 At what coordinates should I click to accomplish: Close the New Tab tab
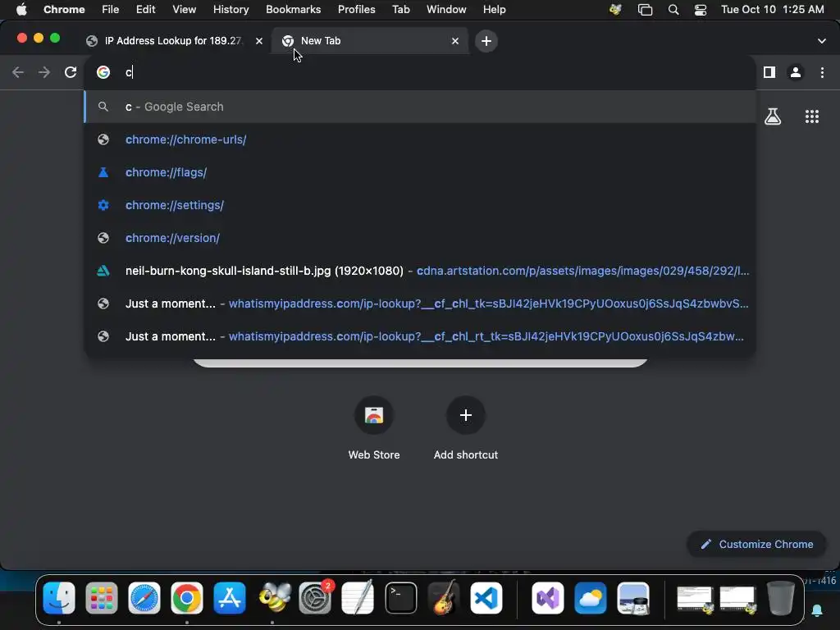pyautogui.click(x=455, y=41)
